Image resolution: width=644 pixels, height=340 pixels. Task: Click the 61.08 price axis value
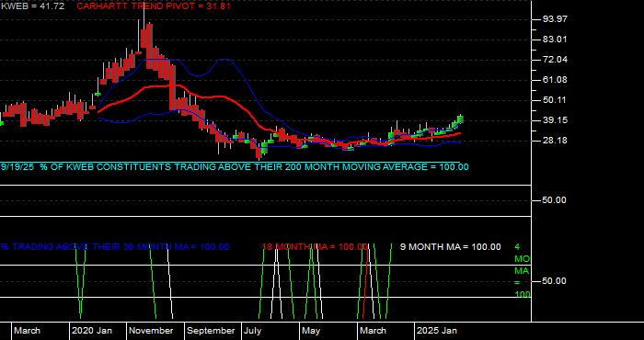pyautogui.click(x=556, y=80)
